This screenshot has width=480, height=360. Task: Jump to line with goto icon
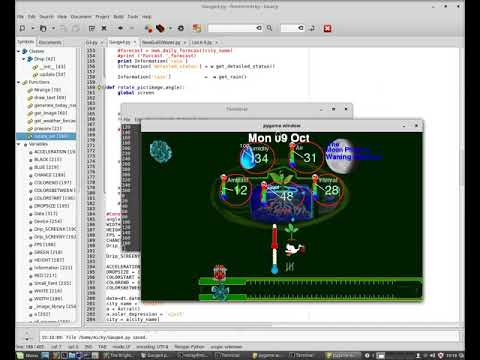(x=312, y=28)
